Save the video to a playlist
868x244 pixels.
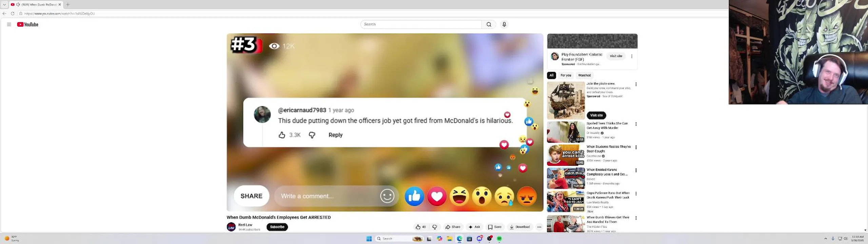coord(495,227)
